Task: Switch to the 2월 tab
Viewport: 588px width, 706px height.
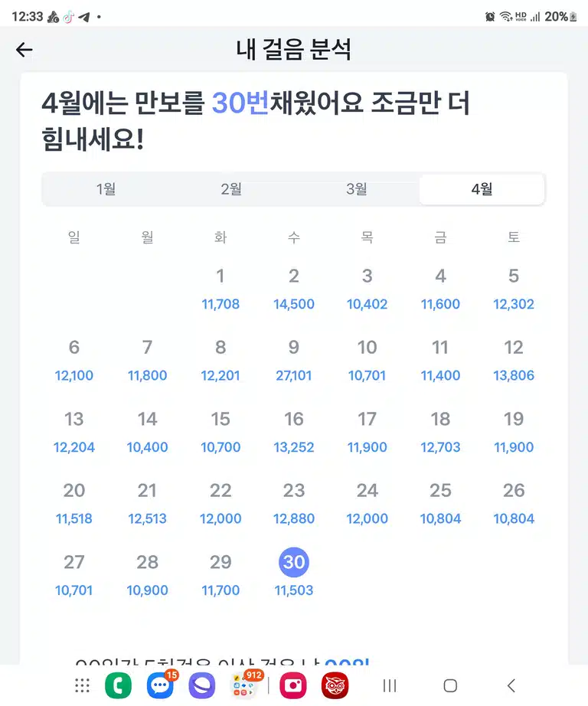Action: (231, 189)
